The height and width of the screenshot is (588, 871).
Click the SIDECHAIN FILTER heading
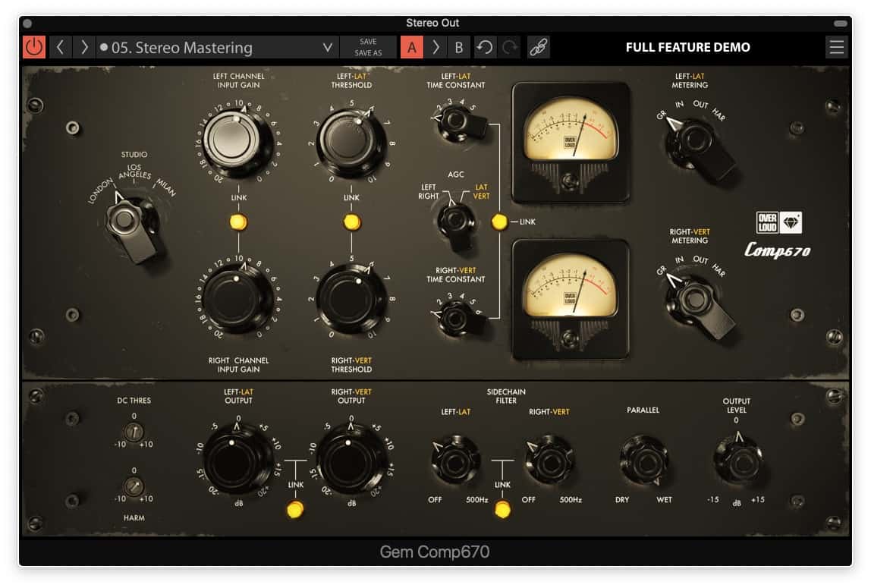[x=506, y=396]
